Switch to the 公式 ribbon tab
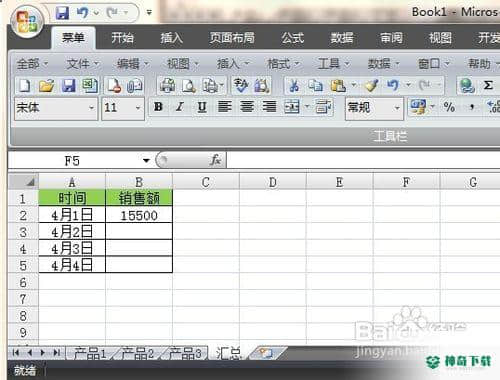 [292, 38]
